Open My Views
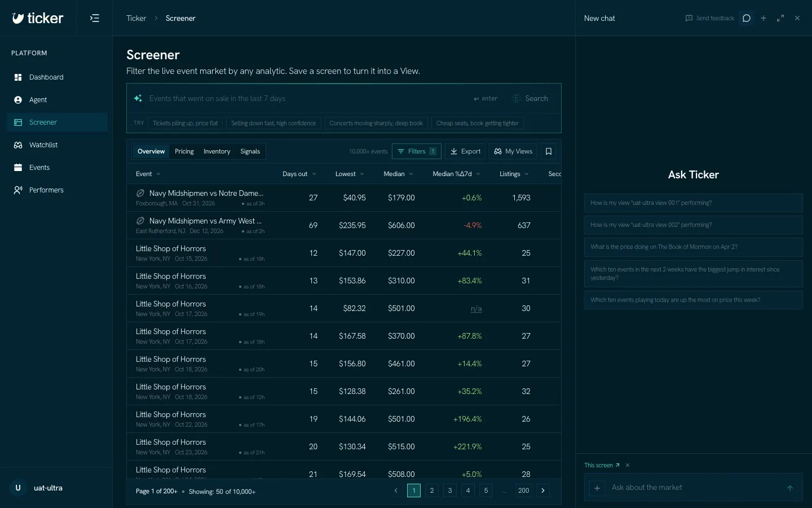The image size is (812, 508). [x=513, y=151]
